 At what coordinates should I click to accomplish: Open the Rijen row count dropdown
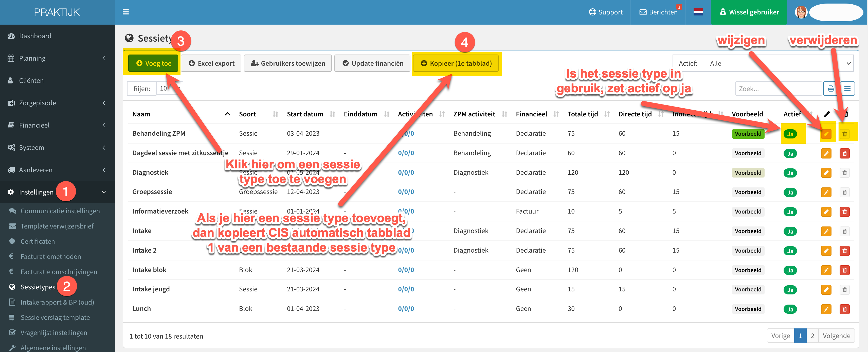point(170,88)
